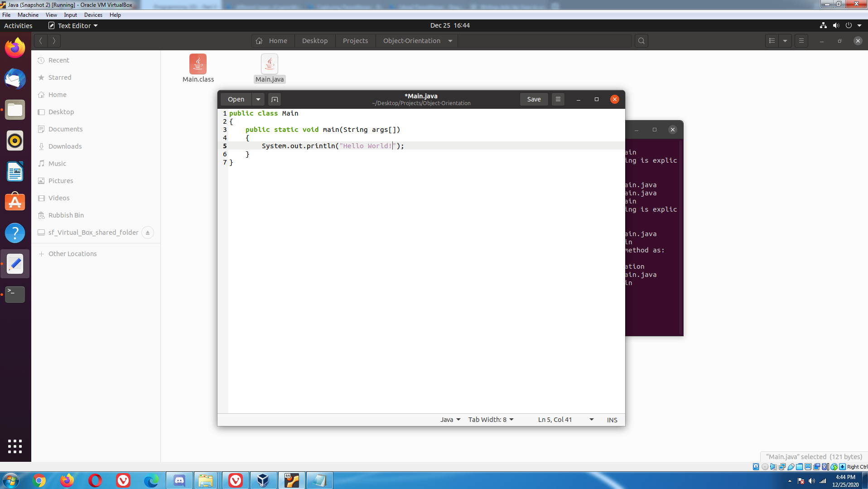Open the Help icon in the dock
The width and height of the screenshot is (868, 489).
pos(15,233)
